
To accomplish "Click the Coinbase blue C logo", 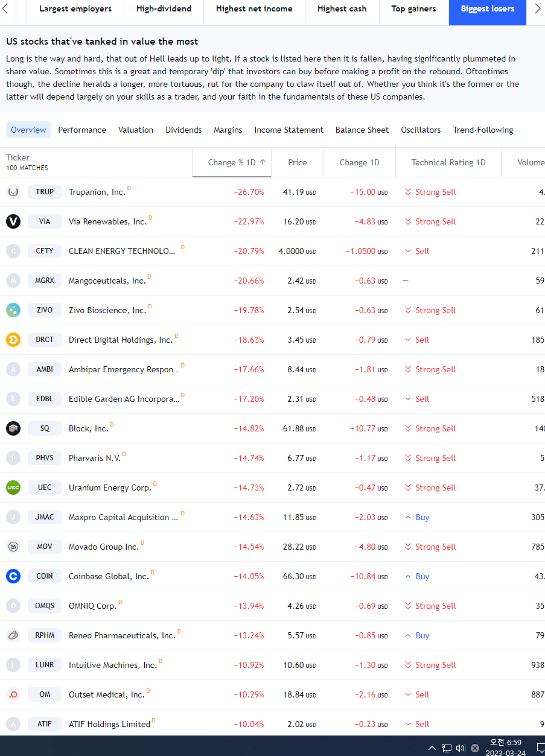I will pos(13,576).
